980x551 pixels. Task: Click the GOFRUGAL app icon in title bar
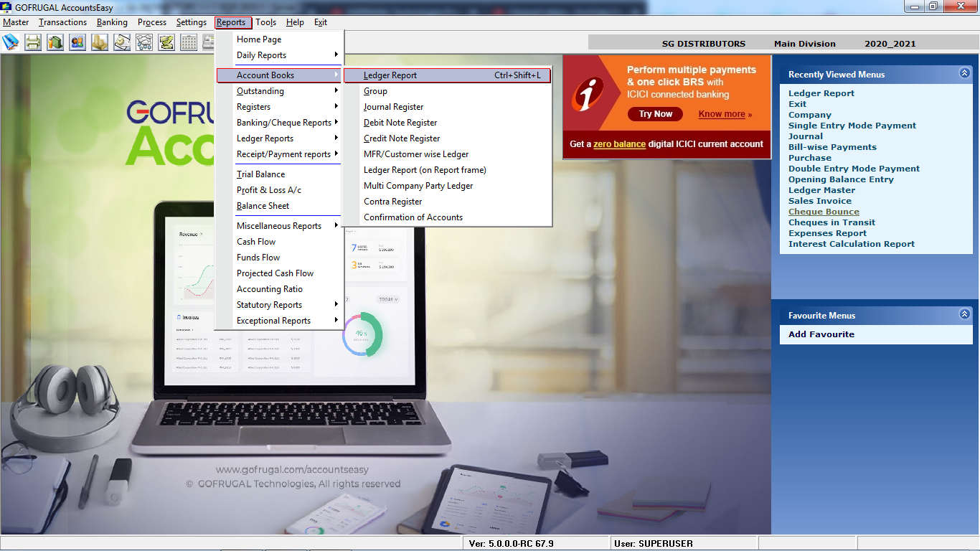(x=7, y=7)
